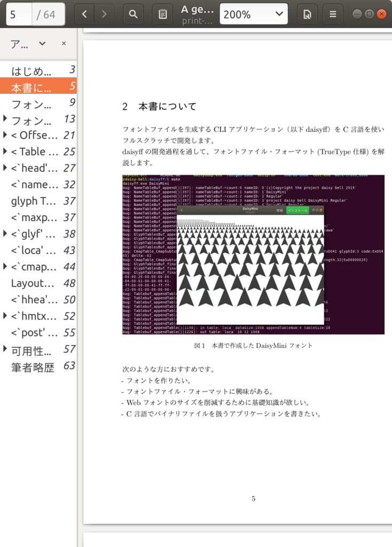Expand the '可用性...' outline entry
Viewport: 392px width, 547px height.
(x=5, y=348)
